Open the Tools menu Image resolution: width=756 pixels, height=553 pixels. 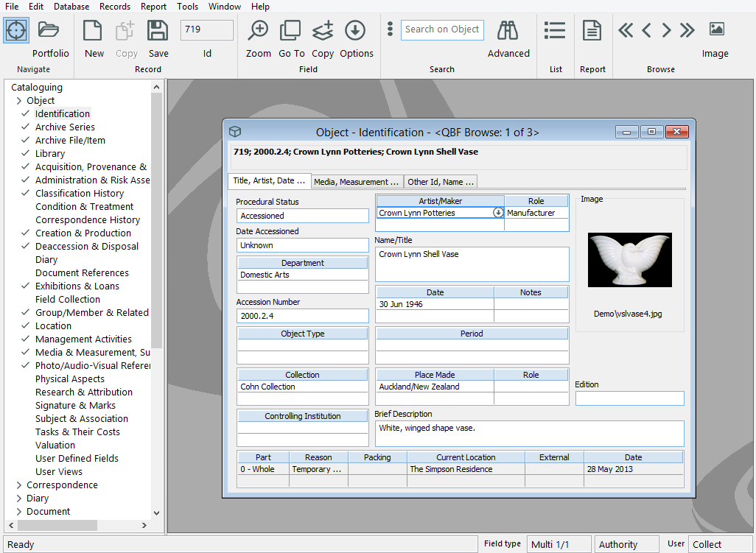pyautogui.click(x=188, y=7)
